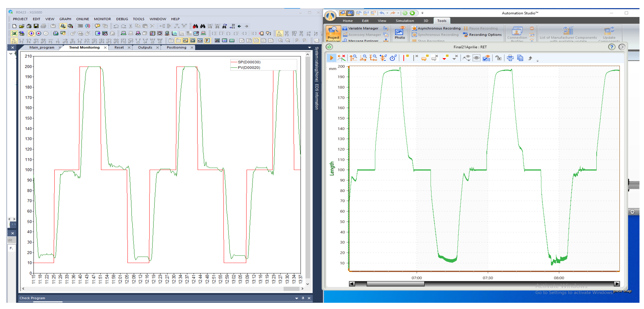Expand the plotter toolbar overflow arrow
Viewport: 644px width, 309px height.
point(537,61)
